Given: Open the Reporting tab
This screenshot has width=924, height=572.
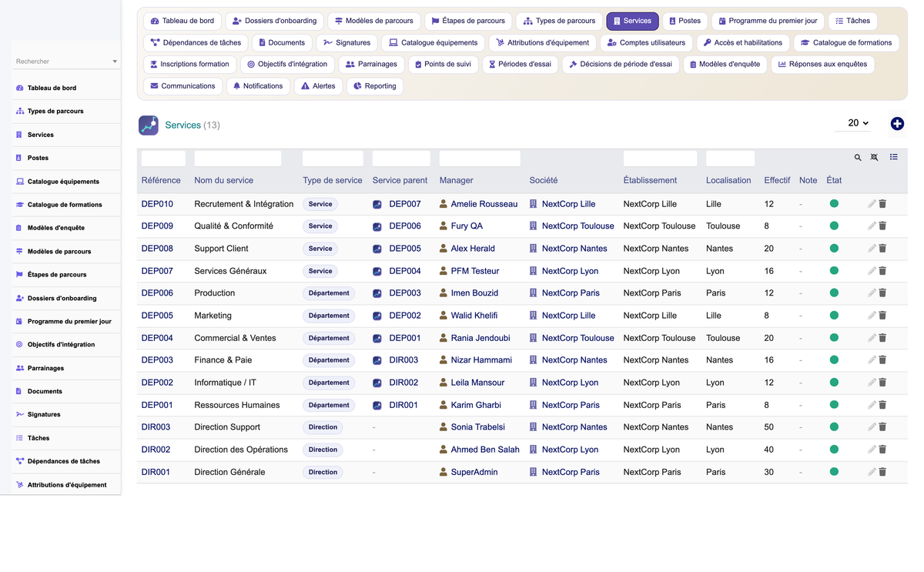Looking at the screenshot, I should (x=375, y=86).
